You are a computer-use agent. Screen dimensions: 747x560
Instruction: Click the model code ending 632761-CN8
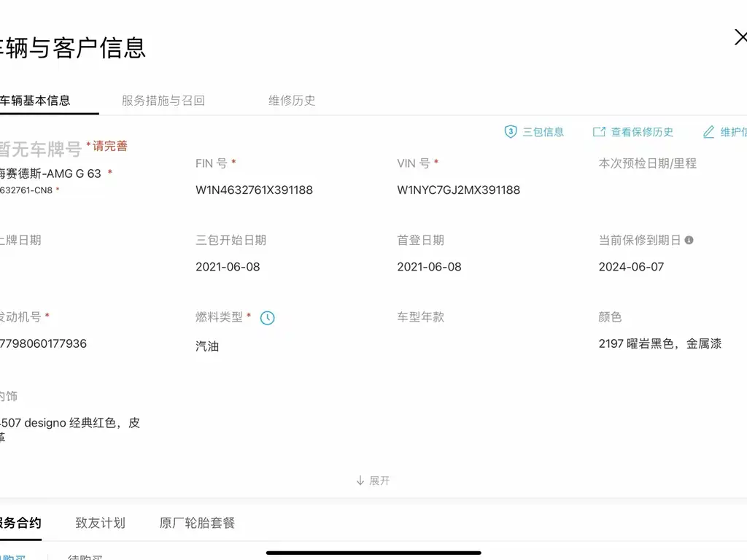coord(26,190)
